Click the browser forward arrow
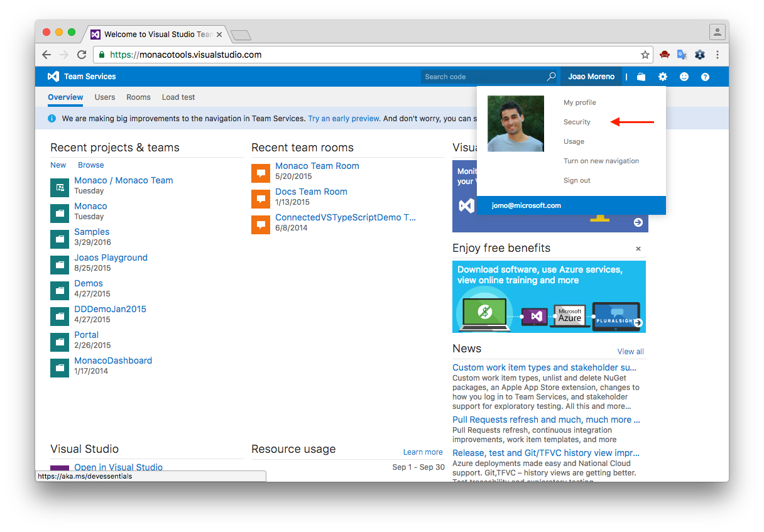Image resolution: width=764 pixels, height=532 pixels. pyautogui.click(x=64, y=55)
